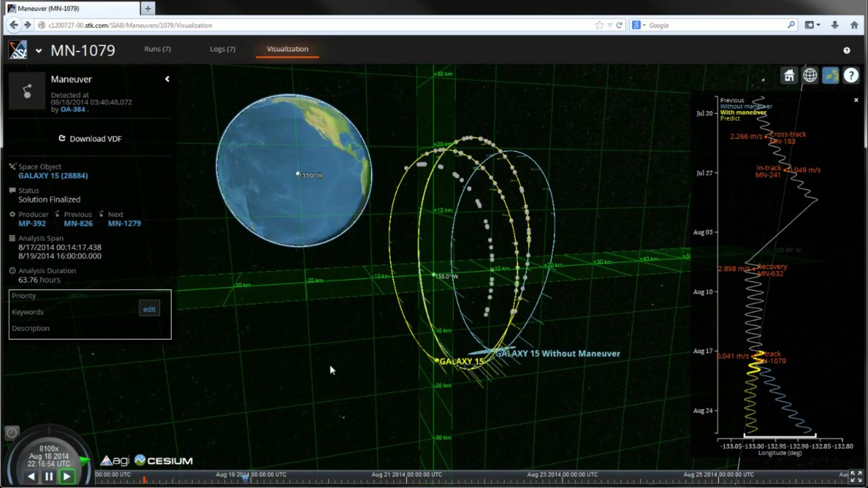Image resolution: width=868 pixels, height=488 pixels.
Task: Click the orange current-time marker on timeline
Action: 144,479
